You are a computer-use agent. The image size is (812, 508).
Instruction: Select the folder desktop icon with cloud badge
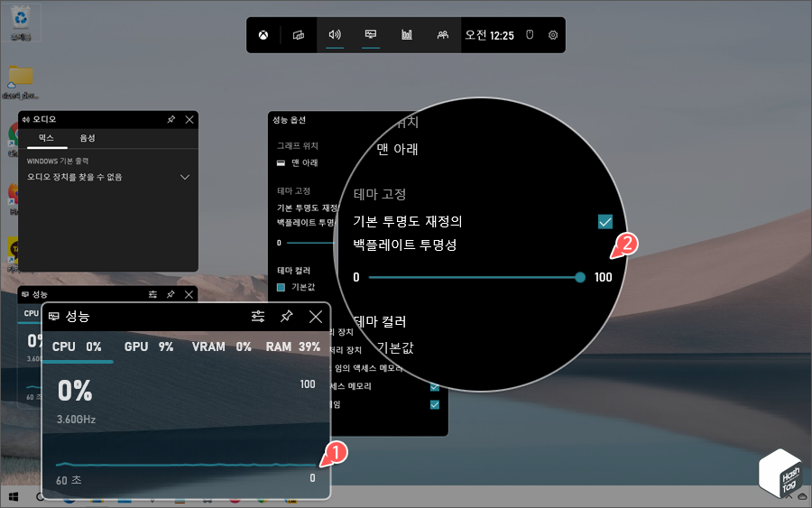point(20,82)
